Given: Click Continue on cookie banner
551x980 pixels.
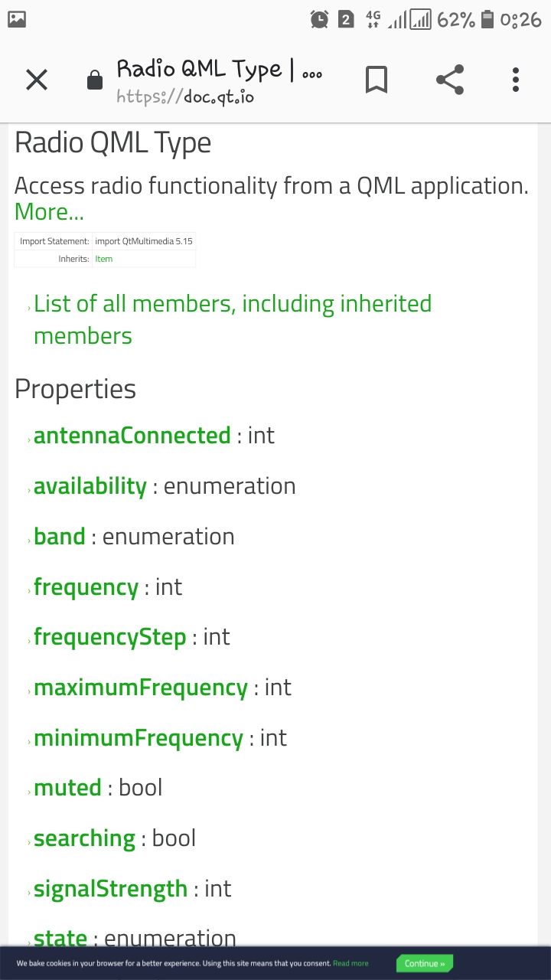Looking at the screenshot, I should point(425,963).
